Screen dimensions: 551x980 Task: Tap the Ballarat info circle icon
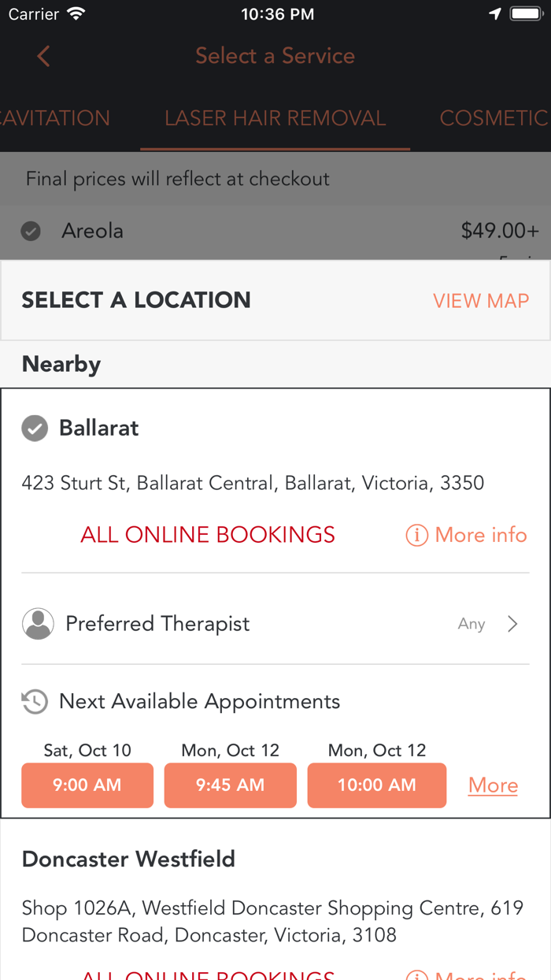coord(416,536)
